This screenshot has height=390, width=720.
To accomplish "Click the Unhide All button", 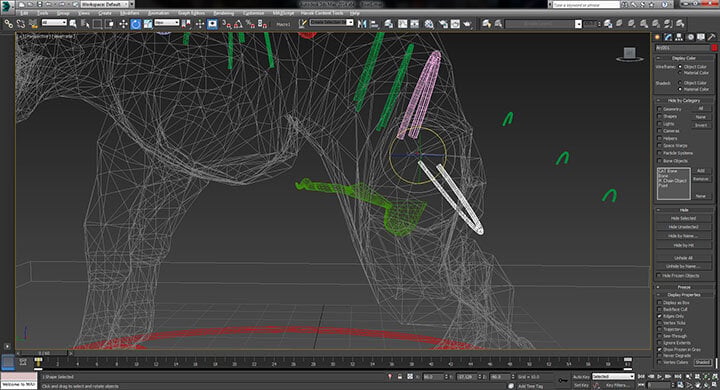I will pyautogui.click(x=683, y=258).
